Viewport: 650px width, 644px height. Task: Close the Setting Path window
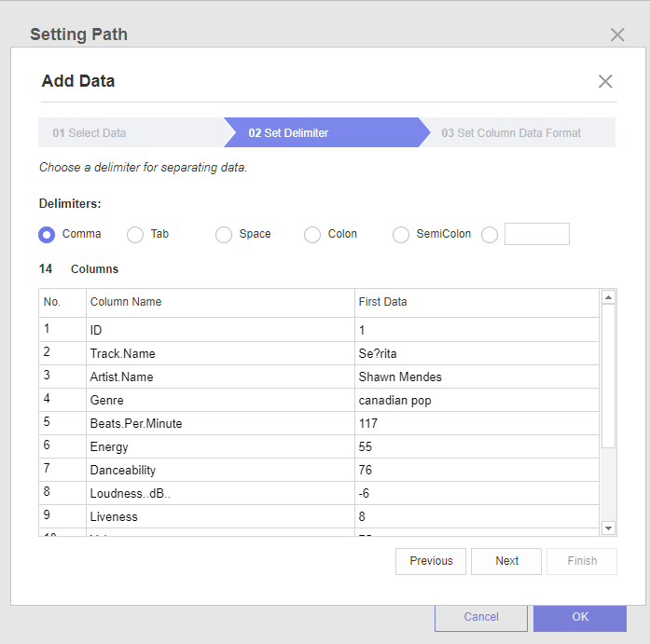(x=616, y=34)
